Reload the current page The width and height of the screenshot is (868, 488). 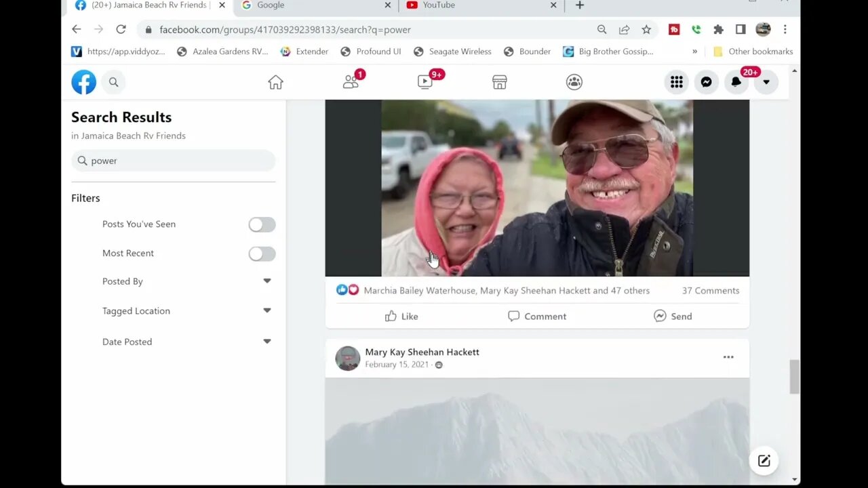pyautogui.click(x=121, y=29)
